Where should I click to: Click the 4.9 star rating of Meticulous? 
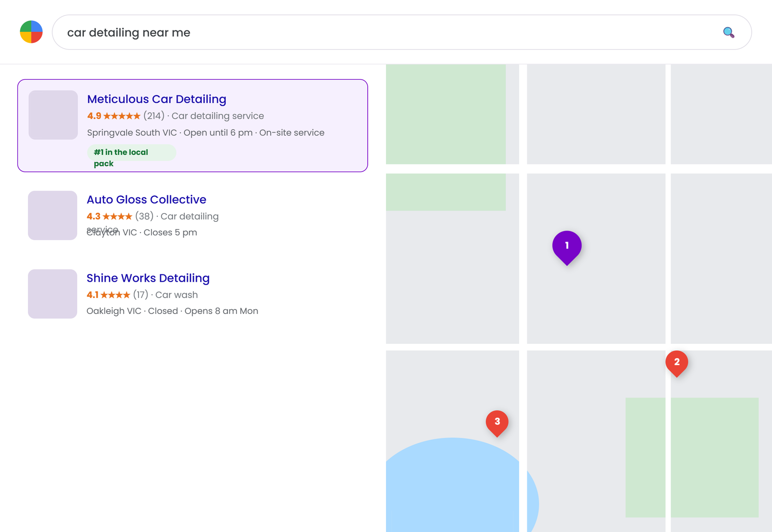coord(114,116)
